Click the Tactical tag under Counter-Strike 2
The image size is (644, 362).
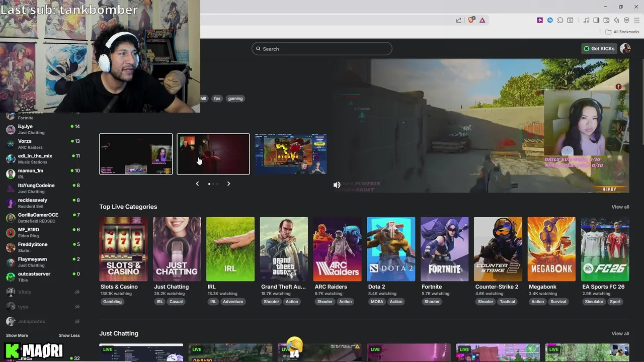pyautogui.click(x=507, y=302)
